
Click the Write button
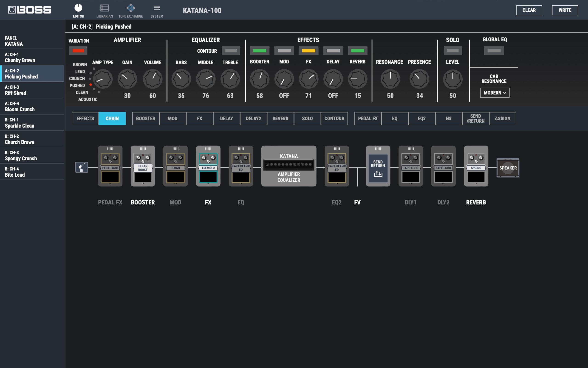pos(565,10)
